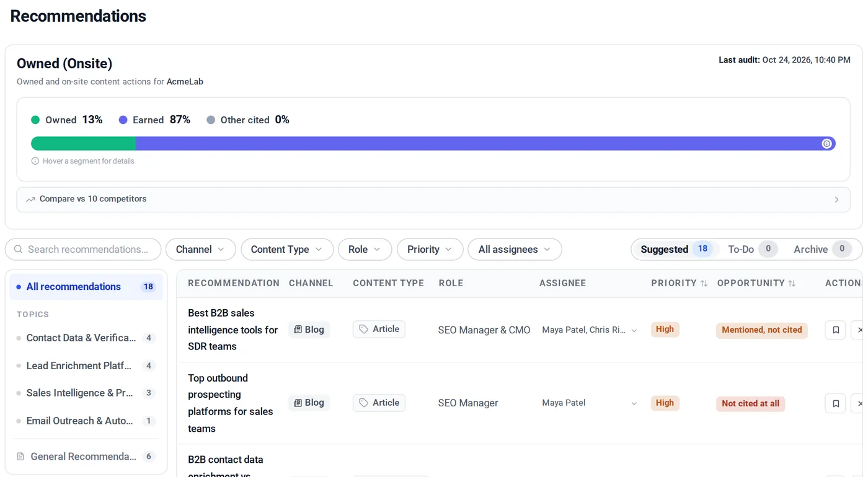868x477 pixels.
Task: Expand the Compare vs 10 competitors panel
Action: click(x=433, y=199)
